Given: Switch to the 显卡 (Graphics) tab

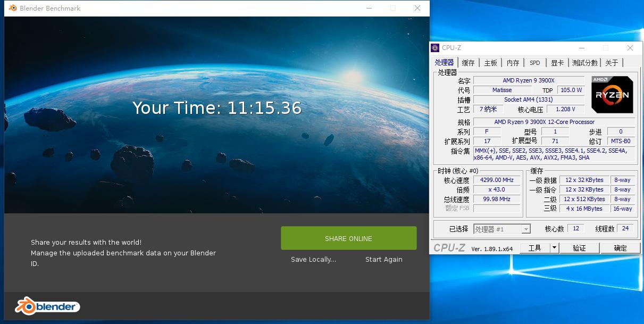Looking at the screenshot, I should tap(557, 62).
